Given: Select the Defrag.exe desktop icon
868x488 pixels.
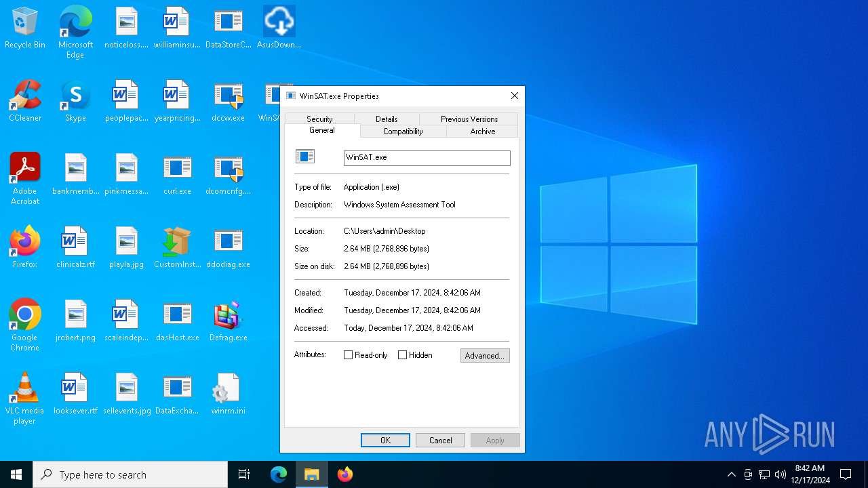Looking at the screenshot, I should 228,321.
